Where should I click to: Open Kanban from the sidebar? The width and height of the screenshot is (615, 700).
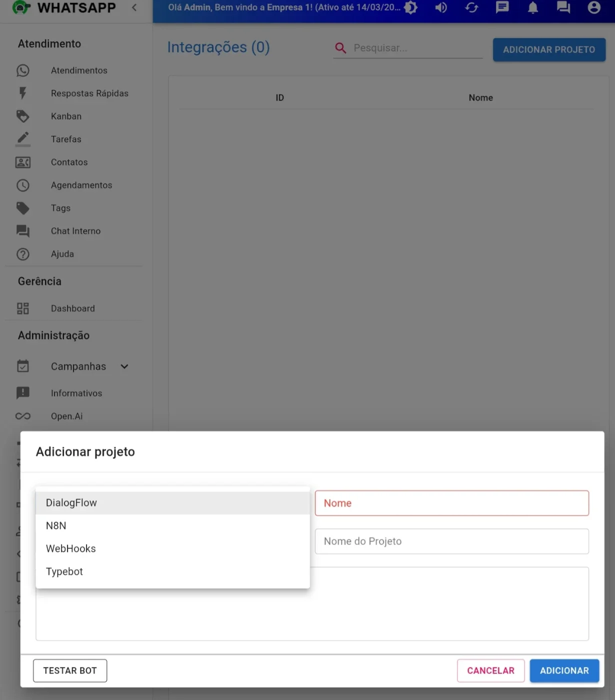66,116
